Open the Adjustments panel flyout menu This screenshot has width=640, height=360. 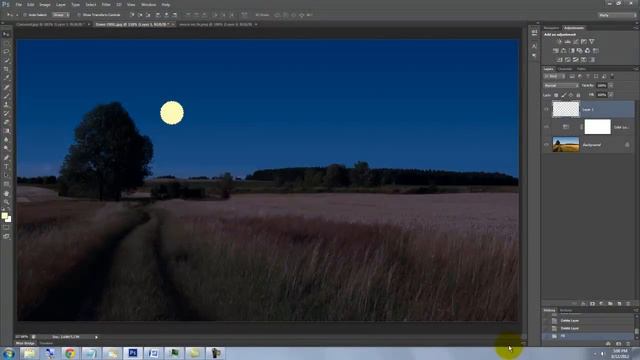tap(636, 28)
